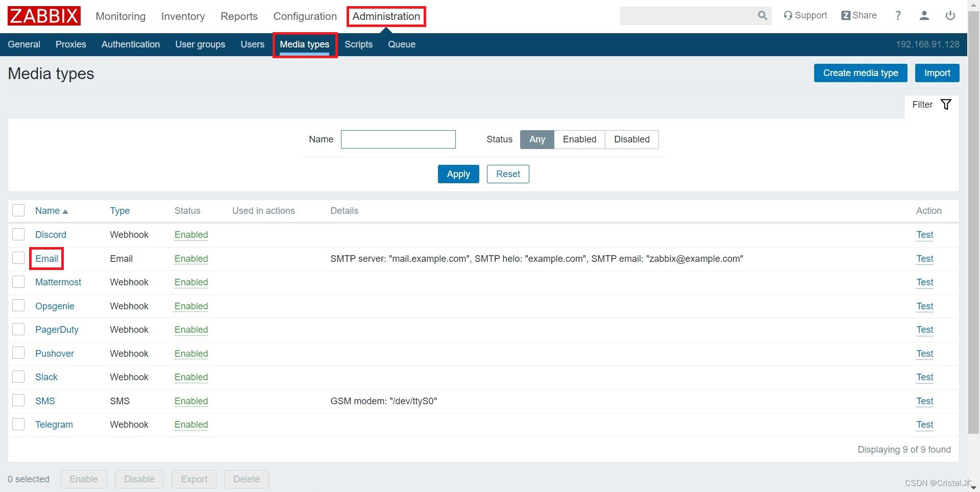Check the Telegram row checkbox
Screen dimensions: 980x492
[18, 424]
